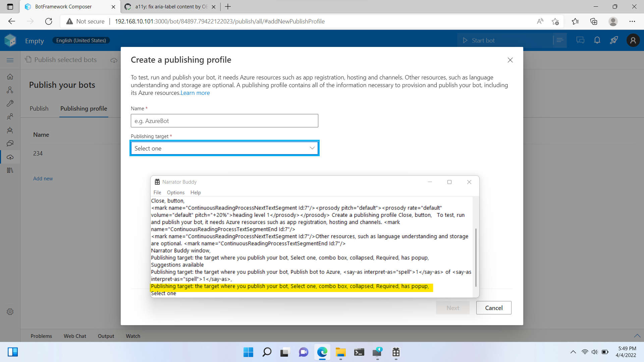Open the Learn more link

(195, 93)
